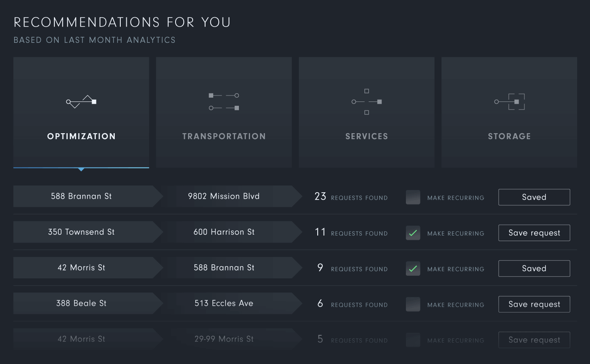Switch to the Transportation tab
Viewport: 590px width, 364px height.
pyautogui.click(x=224, y=136)
